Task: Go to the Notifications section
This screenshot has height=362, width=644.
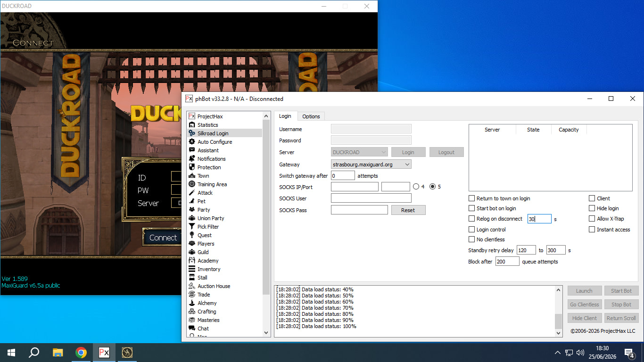Action: (x=211, y=159)
